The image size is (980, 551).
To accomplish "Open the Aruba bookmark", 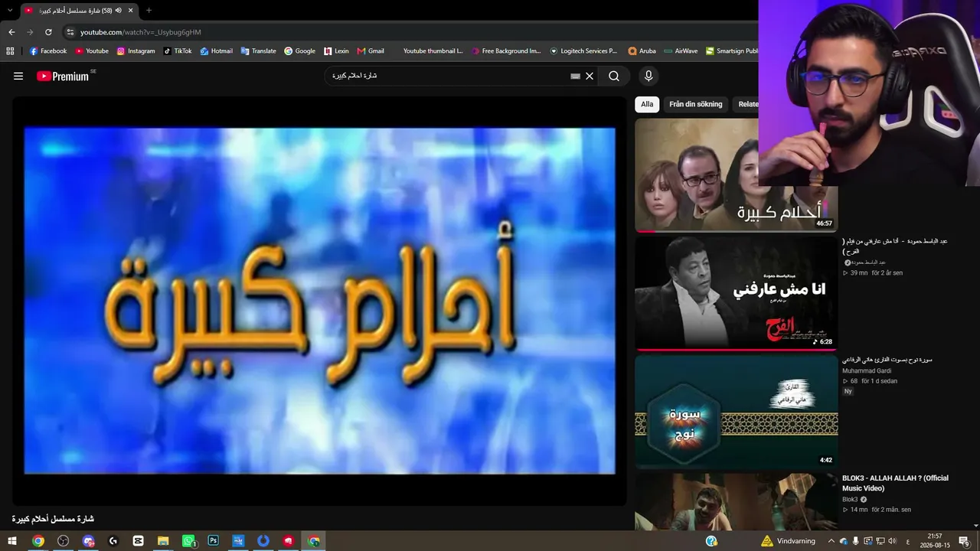I will tap(642, 51).
